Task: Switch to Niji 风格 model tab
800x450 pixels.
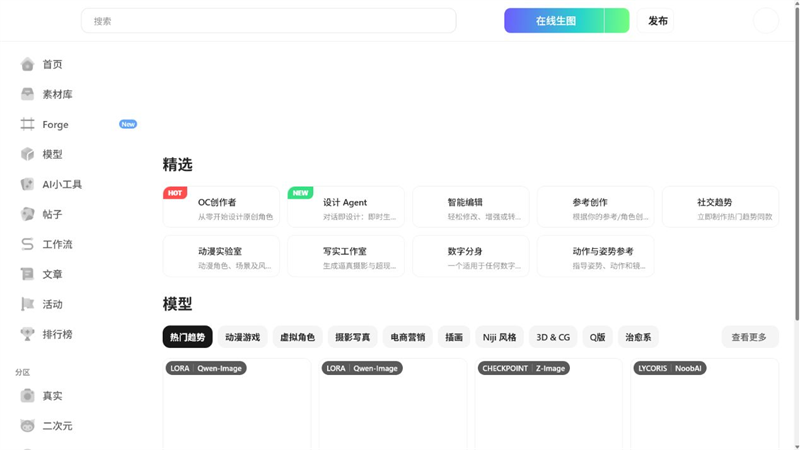Action: pyautogui.click(x=499, y=337)
